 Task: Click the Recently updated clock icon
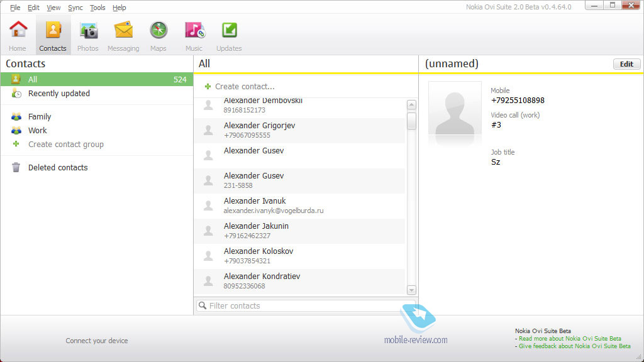(16, 93)
